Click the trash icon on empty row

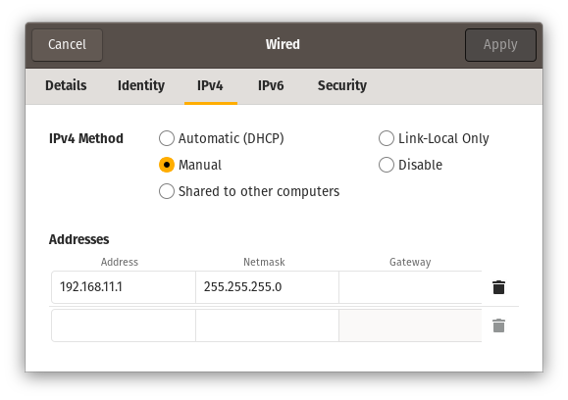pyautogui.click(x=498, y=325)
